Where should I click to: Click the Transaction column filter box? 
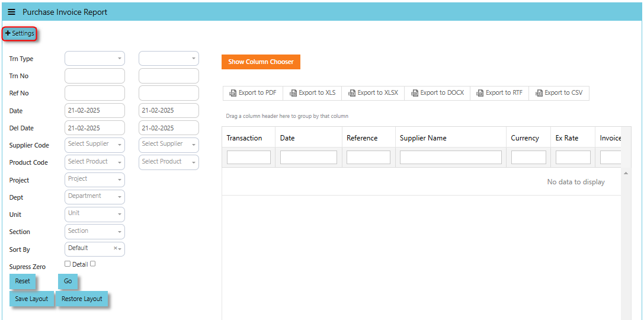(248, 157)
